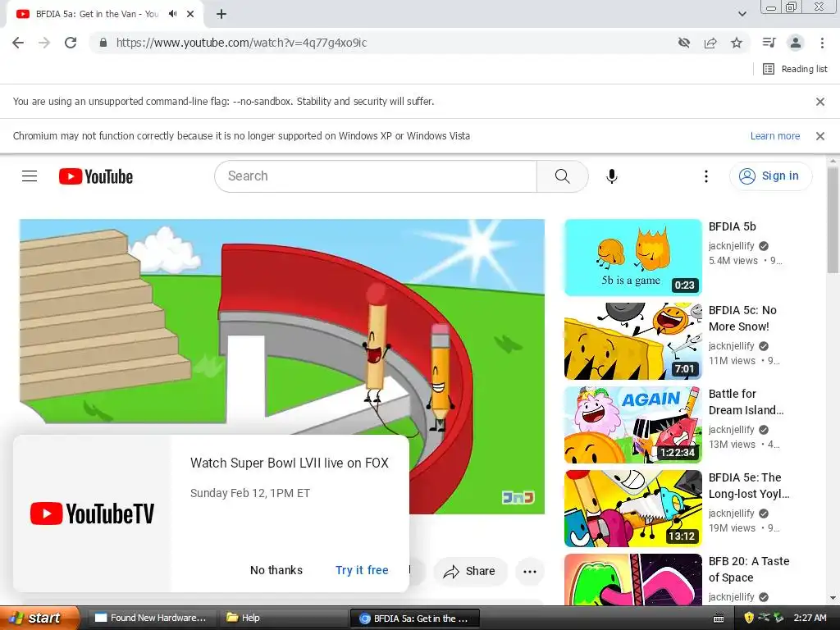Click the address bar URL

[242, 43]
